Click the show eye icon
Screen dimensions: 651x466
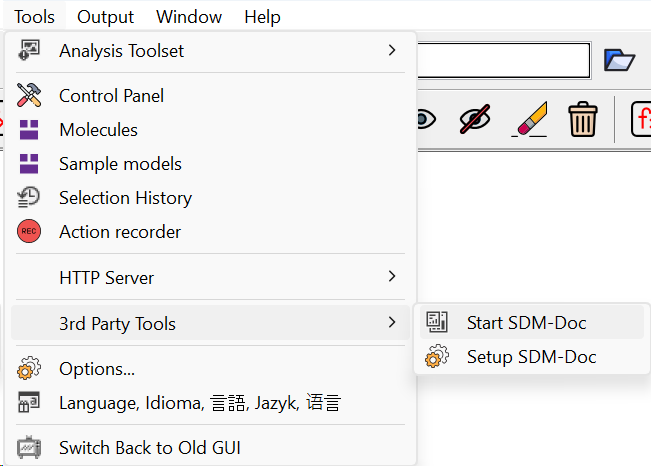coord(426,120)
